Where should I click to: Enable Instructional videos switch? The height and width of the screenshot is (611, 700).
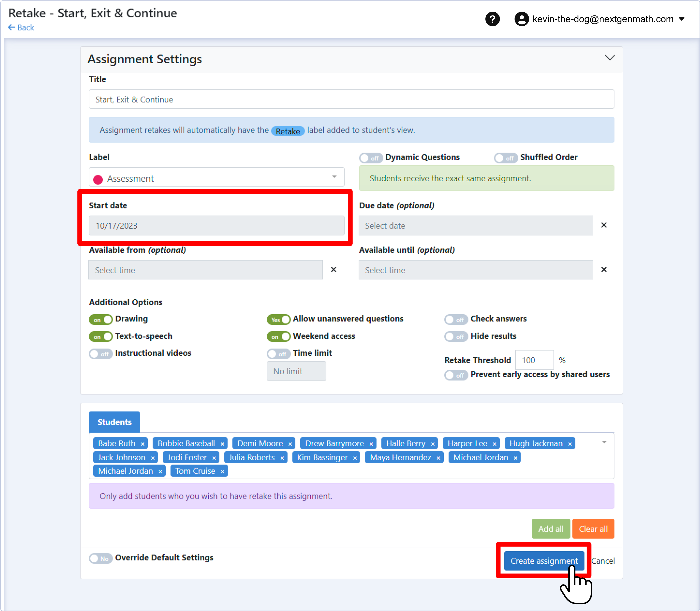point(101,353)
